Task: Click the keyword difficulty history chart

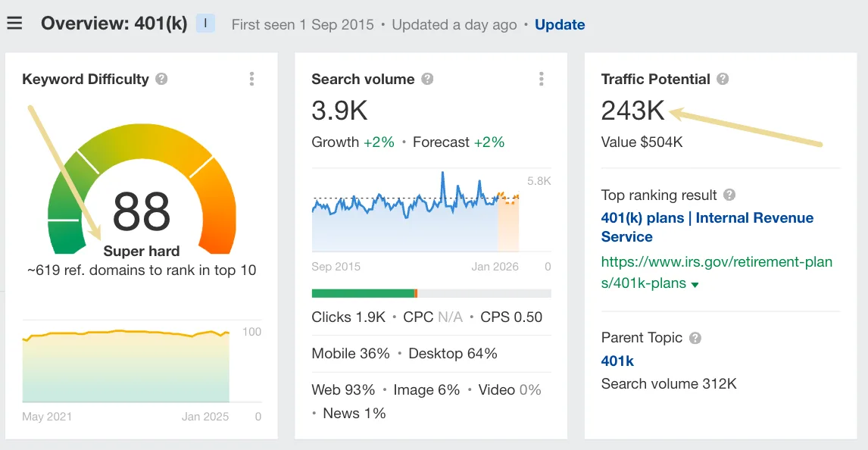Action: (126, 366)
